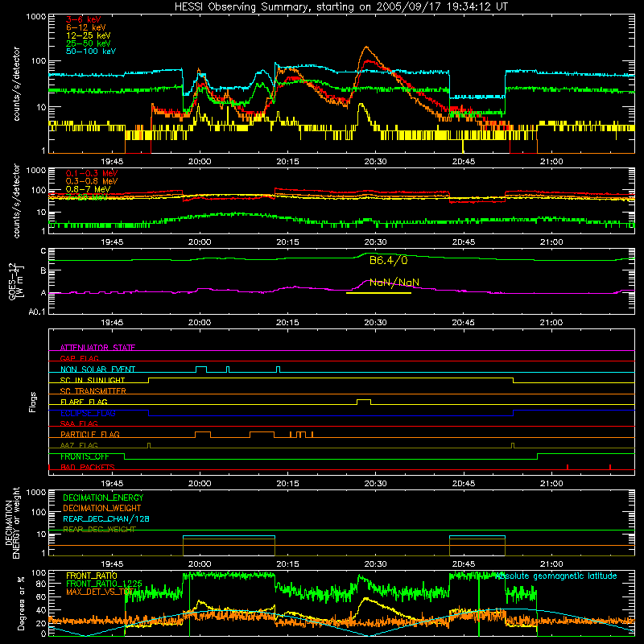Click the ECLIPSE_FLAG label
The image size is (644, 644).
[x=88, y=413]
